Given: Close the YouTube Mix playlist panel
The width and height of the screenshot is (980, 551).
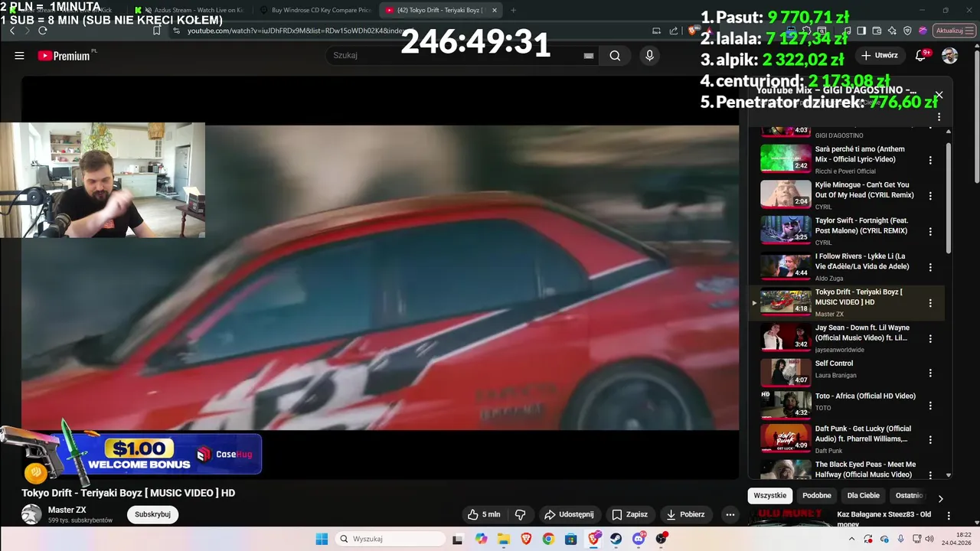Looking at the screenshot, I should [x=939, y=95].
